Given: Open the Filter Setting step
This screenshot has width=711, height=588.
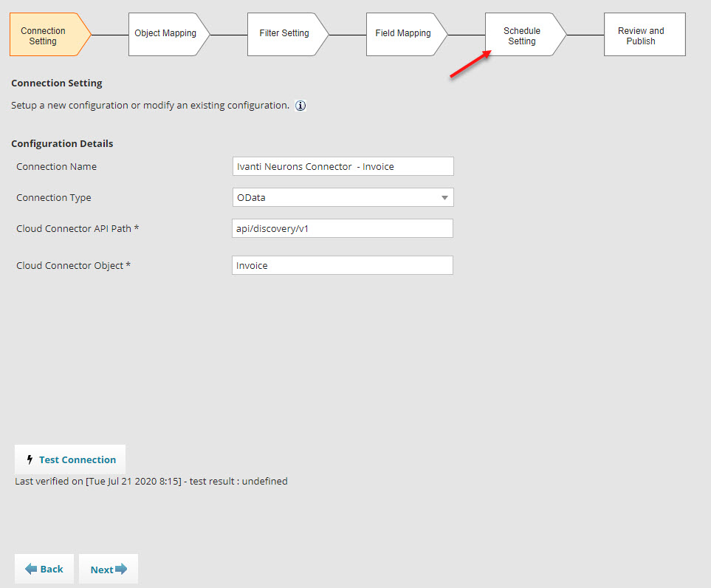Looking at the screenshot, I should (288, 35).
